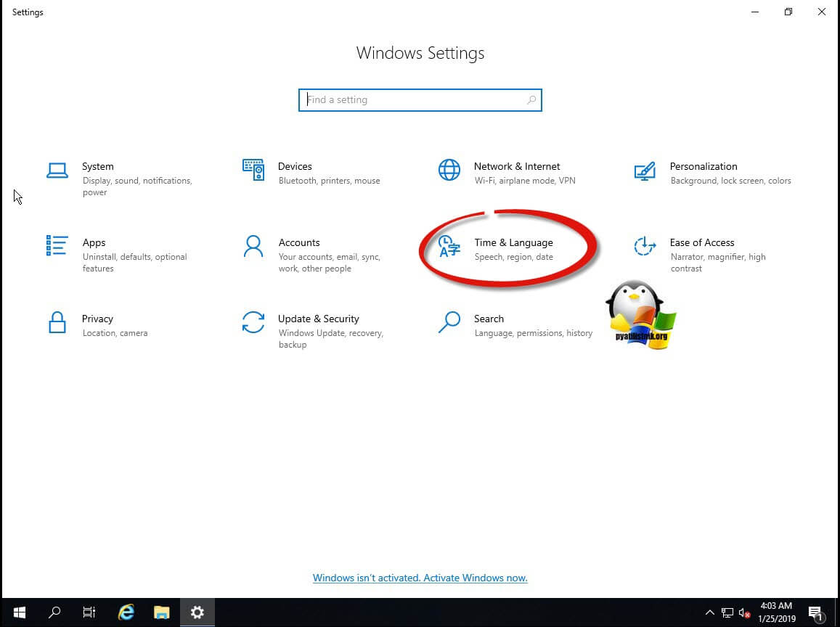Viewport: 840px width, 627px height.
Task: Open File Explorer from the taskbar
Action: coord(161,612)
